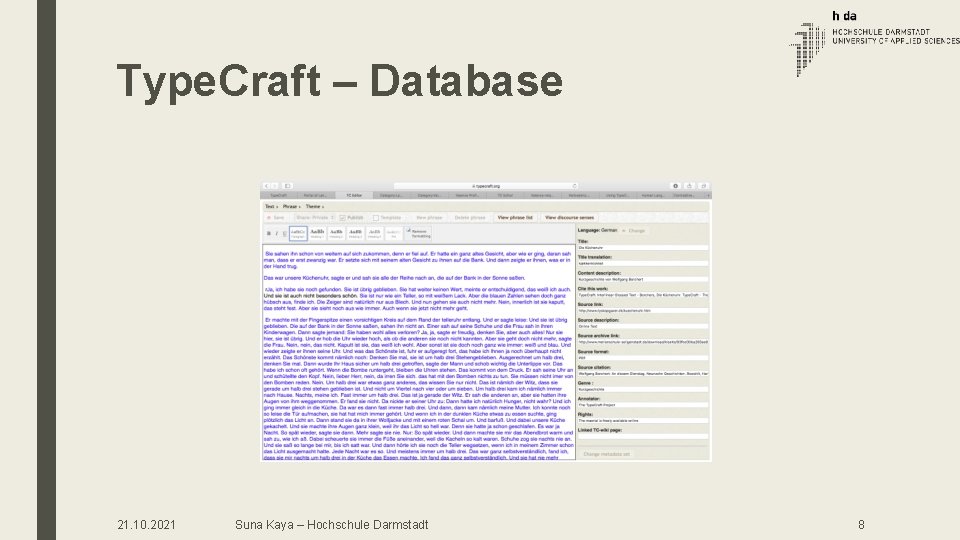Apply the Paragraph style box

pyautogui.click(x=298, y=233)
